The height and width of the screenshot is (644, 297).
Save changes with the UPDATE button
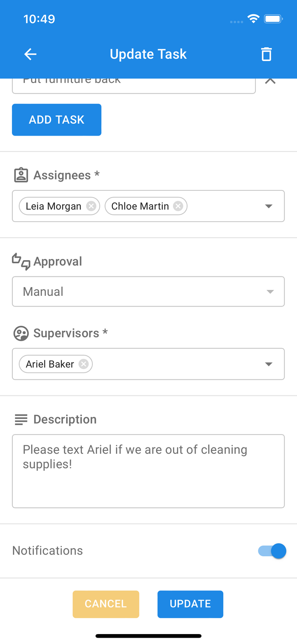pos(190,604)
